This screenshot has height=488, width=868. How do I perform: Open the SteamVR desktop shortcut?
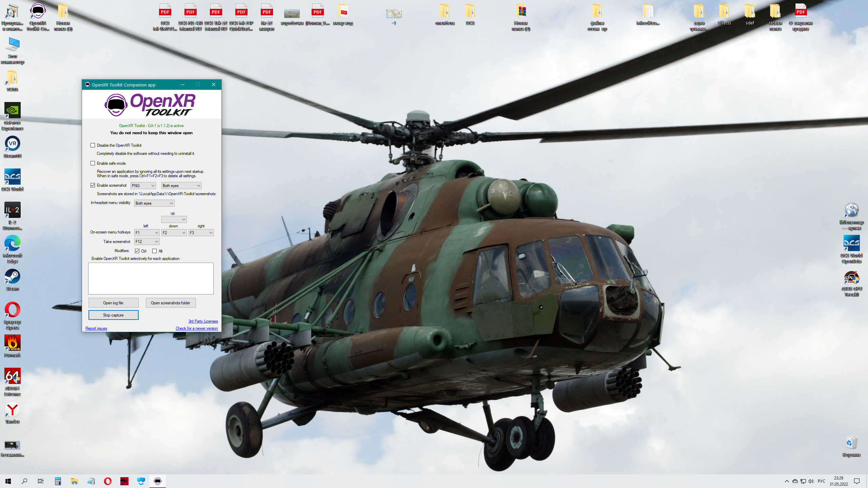tap(13, 147)
